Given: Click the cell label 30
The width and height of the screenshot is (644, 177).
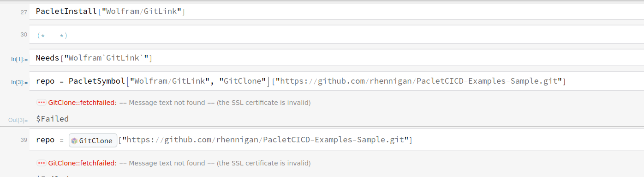Looking at the screenshot, I should (x=24, y=35).
